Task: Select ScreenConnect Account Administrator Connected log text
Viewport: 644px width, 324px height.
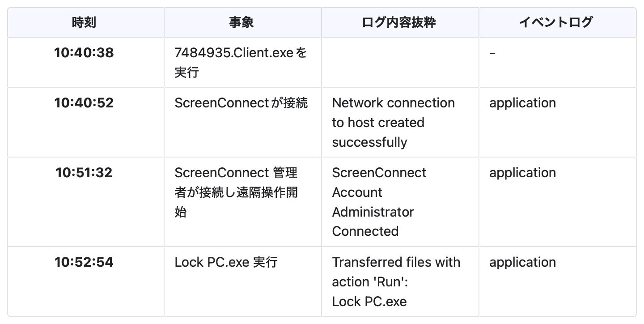Action: pyautogui.click(x=379, y=202)
